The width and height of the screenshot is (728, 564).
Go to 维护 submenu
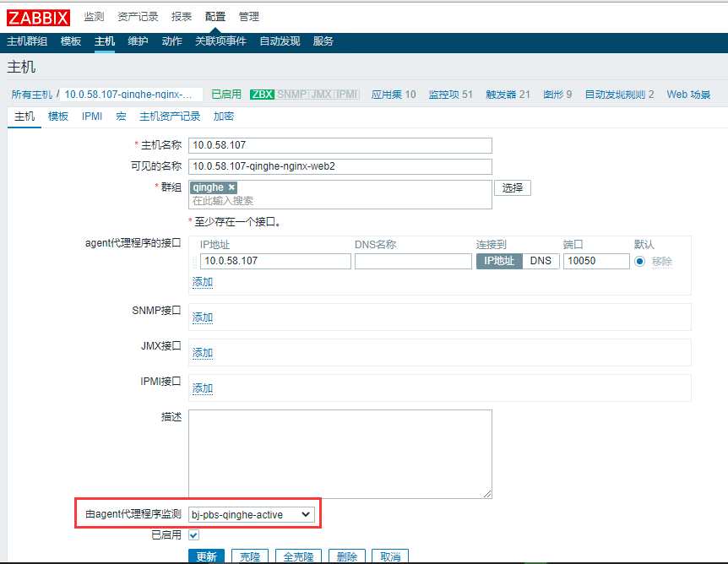click(x=138, y=41)
